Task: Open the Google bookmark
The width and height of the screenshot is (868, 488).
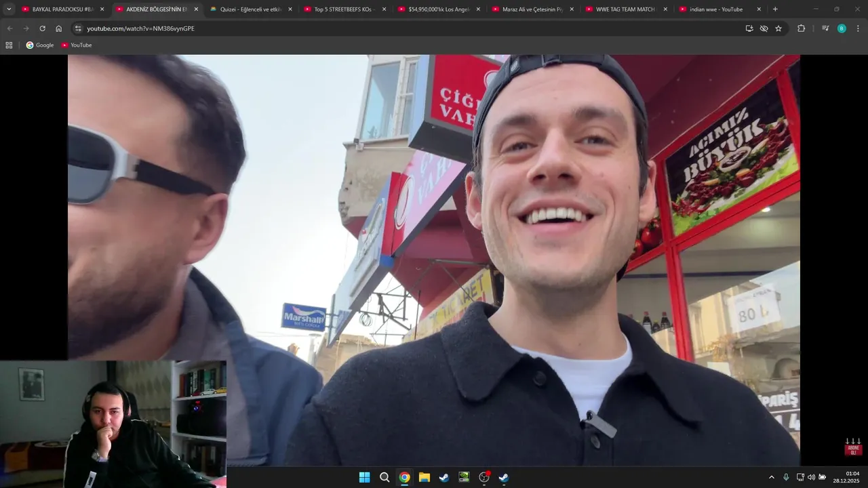Action: tap(40, 45)
